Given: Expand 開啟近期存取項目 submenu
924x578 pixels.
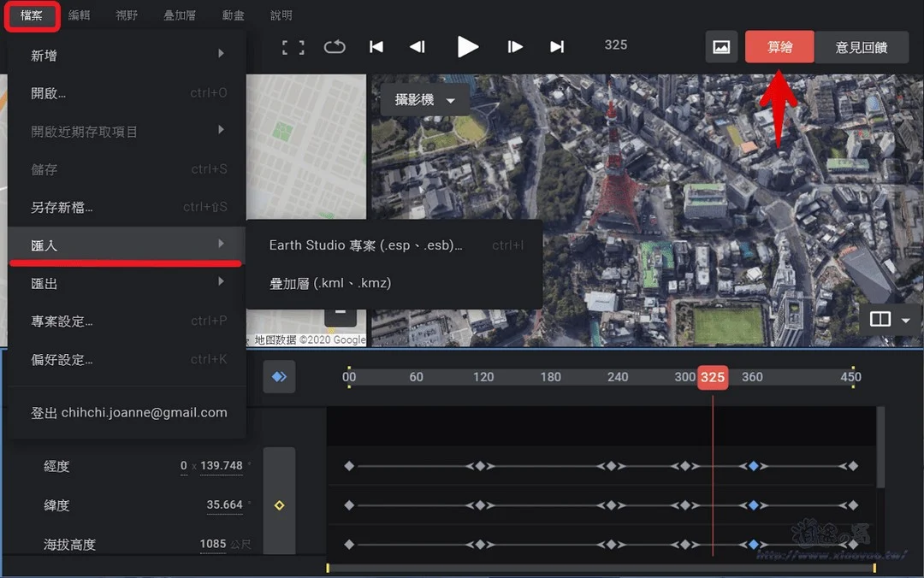Looking at the screenshot, I should pos(127,132).
